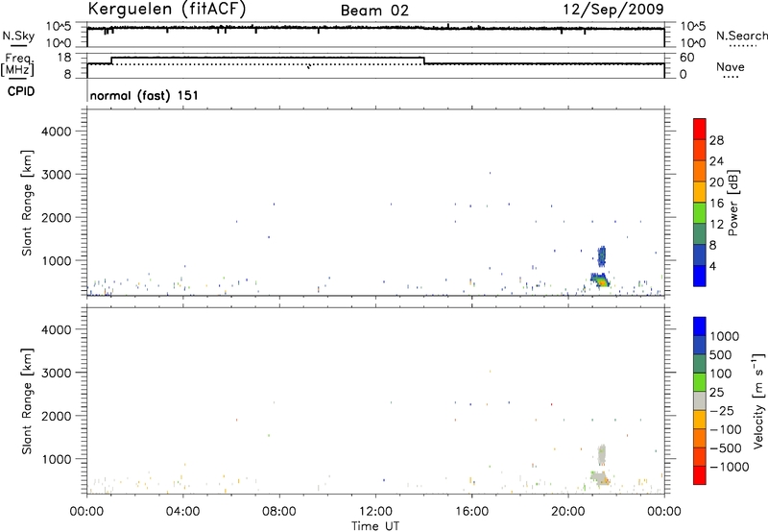Click the gray echo patch in velocity panel
The image size is (768, 532).
click(602, 454)
